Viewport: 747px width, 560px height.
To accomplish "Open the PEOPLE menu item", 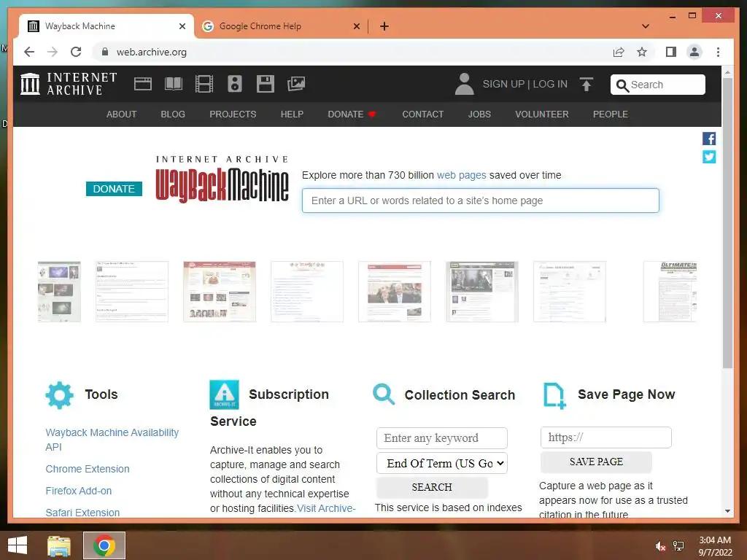I will click(x=611, y=114).
